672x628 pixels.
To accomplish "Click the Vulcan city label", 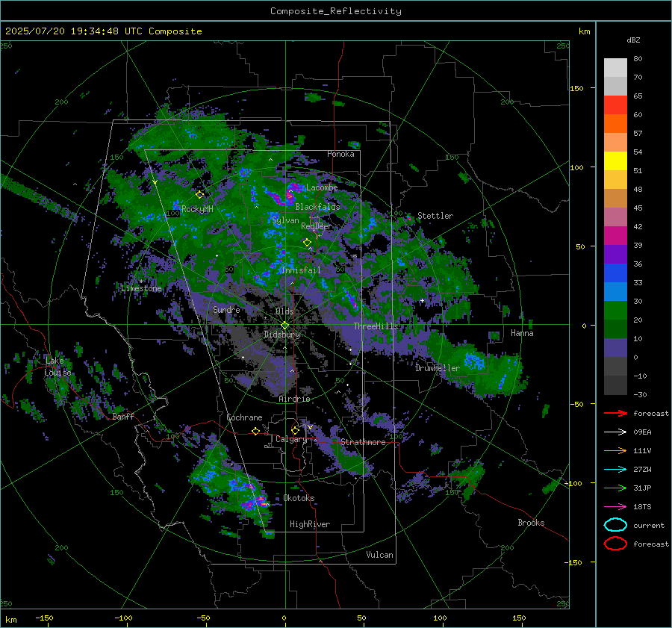I will (379, 555).
